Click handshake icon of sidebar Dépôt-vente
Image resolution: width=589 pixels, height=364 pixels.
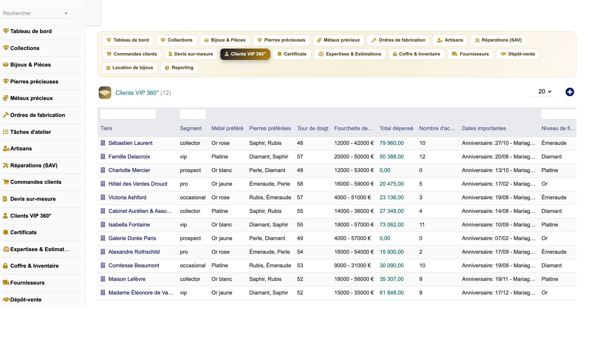click(x=6, y=299)
